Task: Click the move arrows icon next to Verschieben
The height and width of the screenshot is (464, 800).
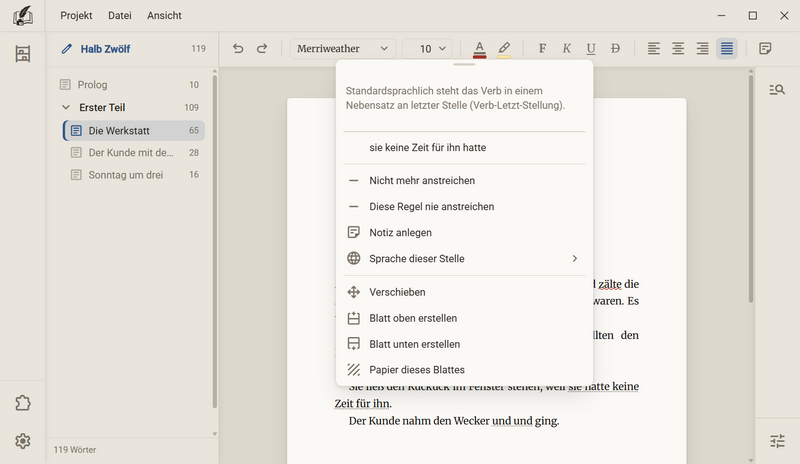Action: coord(354,292)
